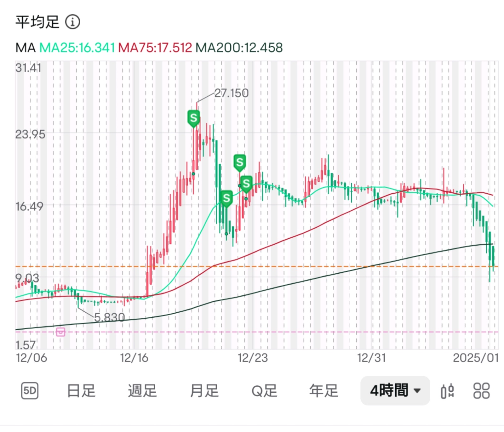The height and width of the screenshot is (432, 504).
Task: Open the 4時間 timeframe dropdown
Action: coord(395,390)
